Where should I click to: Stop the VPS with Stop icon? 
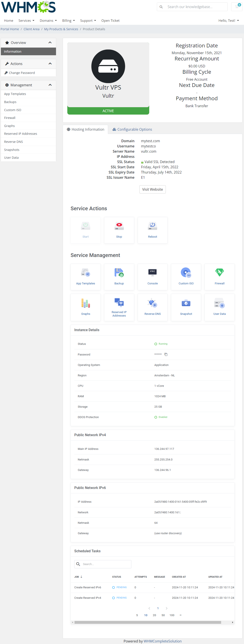(x=119, y=226)
